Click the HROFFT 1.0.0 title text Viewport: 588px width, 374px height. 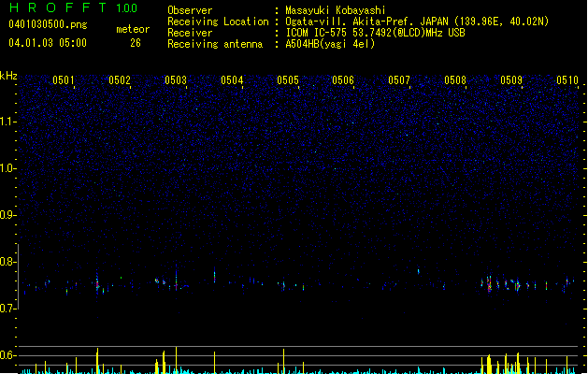tap(74, 7)
